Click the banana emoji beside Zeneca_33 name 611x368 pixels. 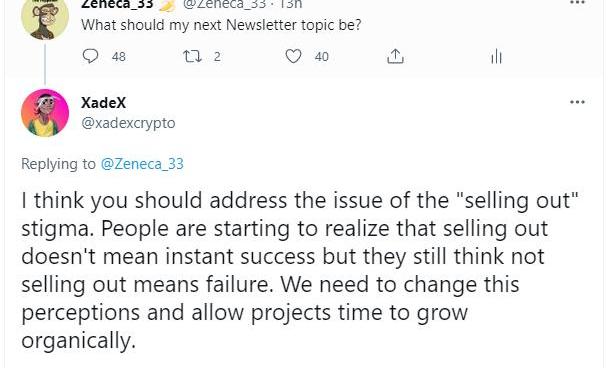[167, 5]
